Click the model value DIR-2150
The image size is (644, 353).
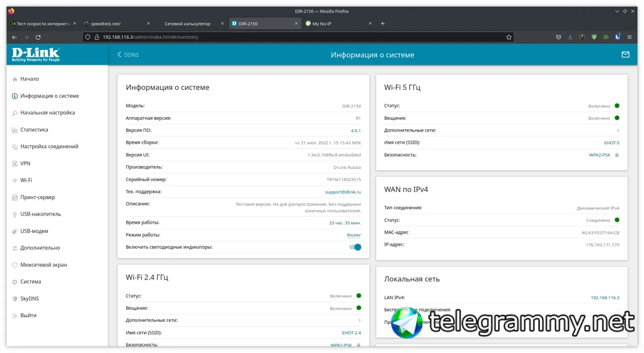352,106
